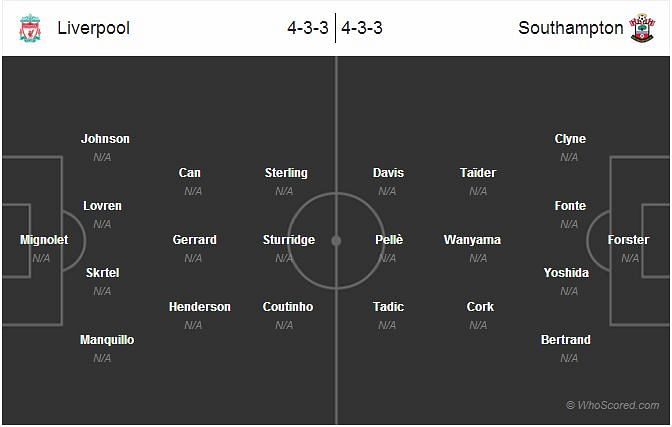Select Tadic on Southampton's side

(388, 307)
